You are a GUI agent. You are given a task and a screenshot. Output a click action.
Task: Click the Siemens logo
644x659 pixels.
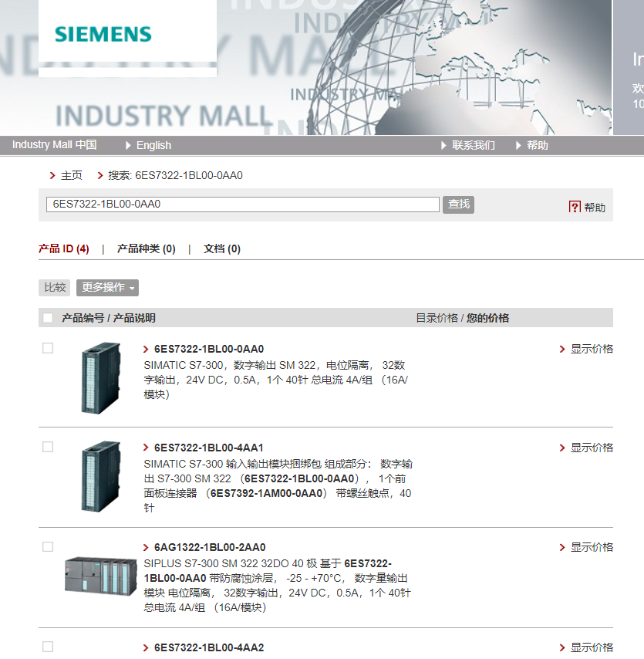103,34
